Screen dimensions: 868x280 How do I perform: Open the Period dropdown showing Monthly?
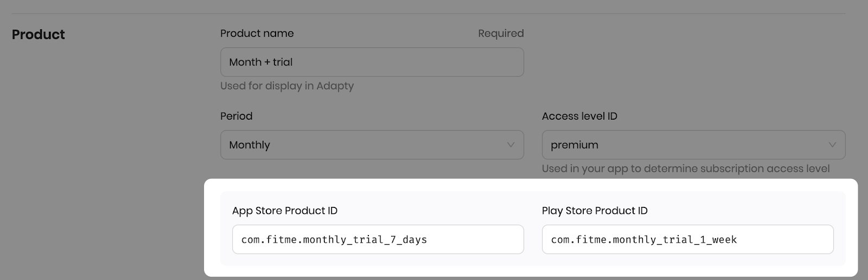[x=372, y=145]
